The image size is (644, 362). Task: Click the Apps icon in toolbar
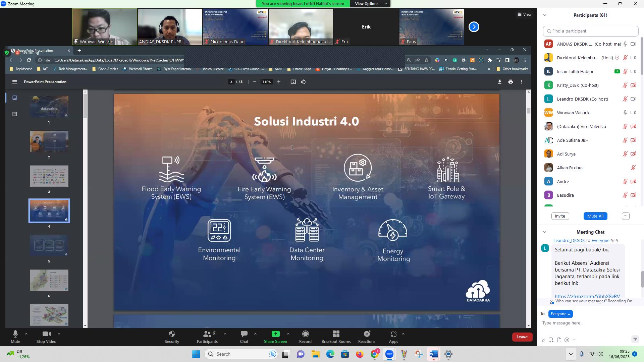pos(393,334)
